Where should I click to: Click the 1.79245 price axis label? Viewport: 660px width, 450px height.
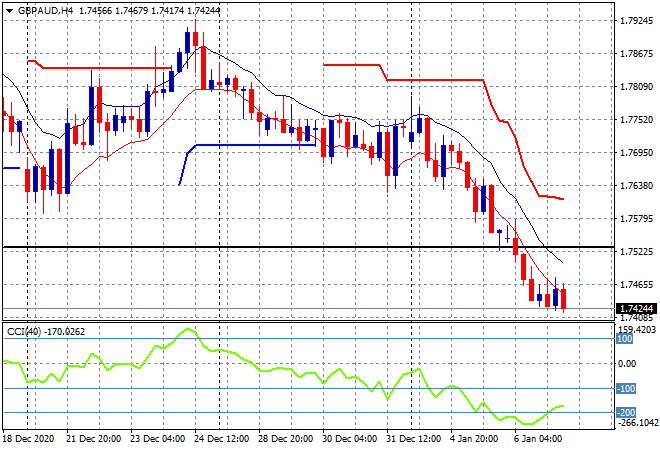click(x=637, y=21)
